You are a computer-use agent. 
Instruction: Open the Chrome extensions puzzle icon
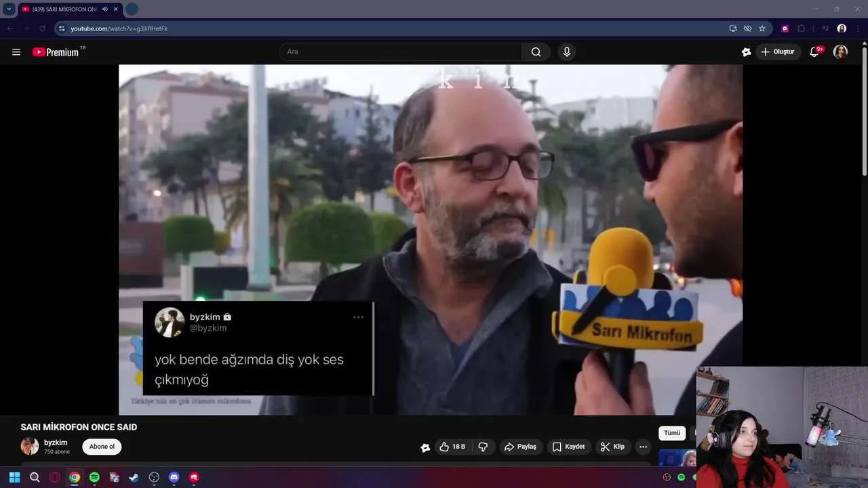pos(802,28)
